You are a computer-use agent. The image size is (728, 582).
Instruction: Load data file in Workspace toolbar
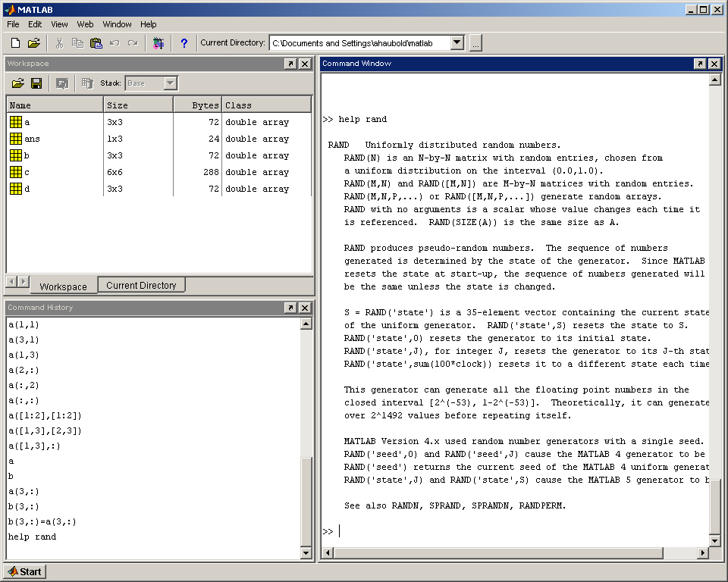pos(17,83)
